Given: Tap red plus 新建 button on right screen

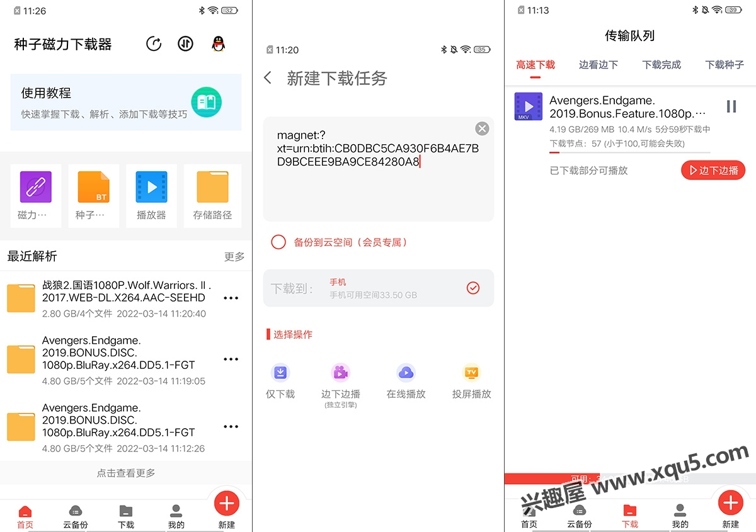Looking at the screenshot, I should [731, 503].
